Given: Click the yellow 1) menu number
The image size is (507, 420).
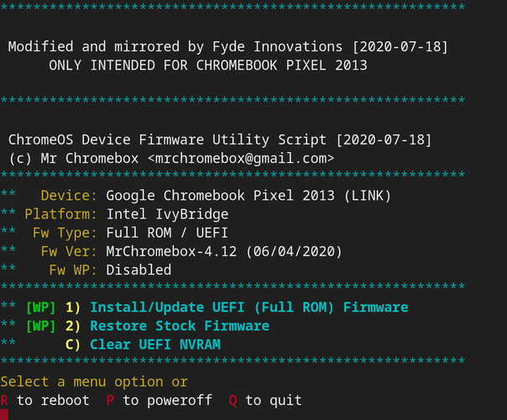Looking at the screenshot, I should (73, 307).
